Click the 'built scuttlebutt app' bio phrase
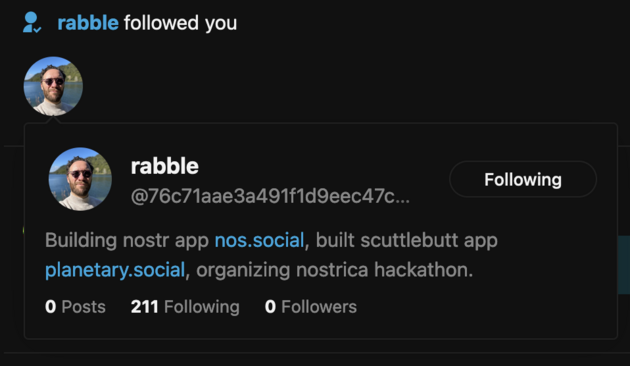Screen dimensions: 630x366 click(x=407, y=240)
